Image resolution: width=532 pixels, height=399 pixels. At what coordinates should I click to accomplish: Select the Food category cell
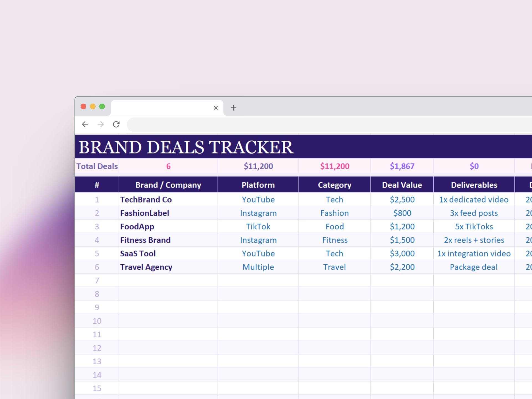[335, 226]
